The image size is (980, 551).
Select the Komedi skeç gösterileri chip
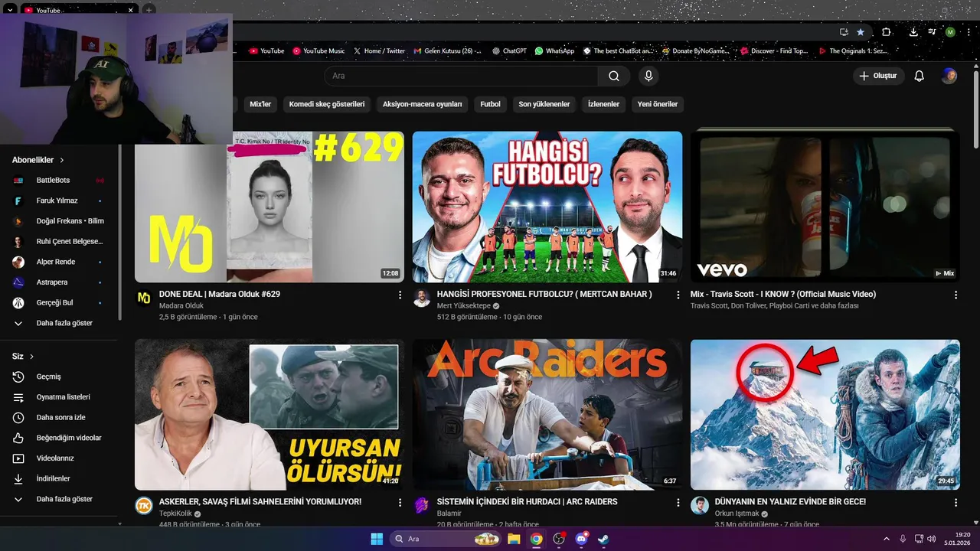tap(327, 104)
